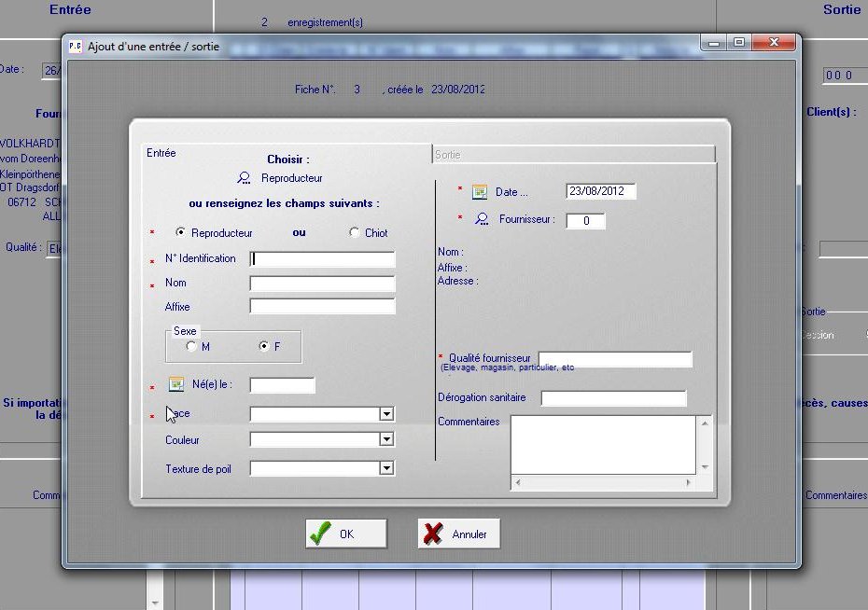Expand the Texture de poil dropdown
Image resolution: width=868 pixels, height=610 pixels.
(386, 468)
